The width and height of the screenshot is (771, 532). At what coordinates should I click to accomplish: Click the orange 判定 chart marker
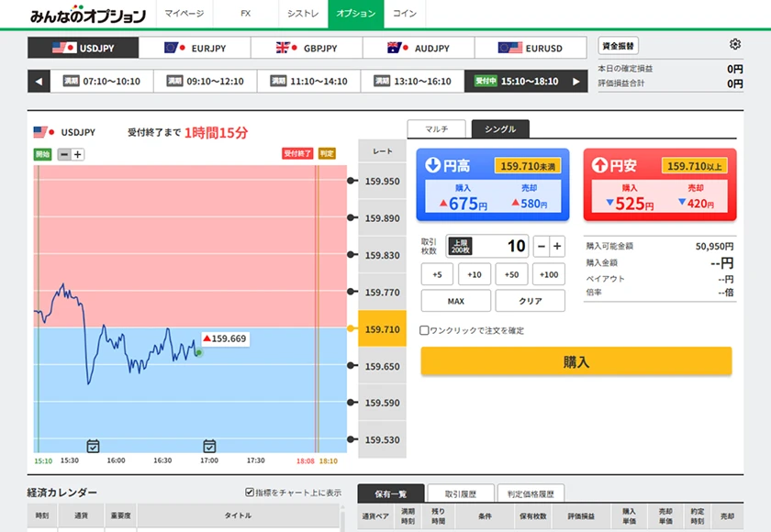(327, 153)
